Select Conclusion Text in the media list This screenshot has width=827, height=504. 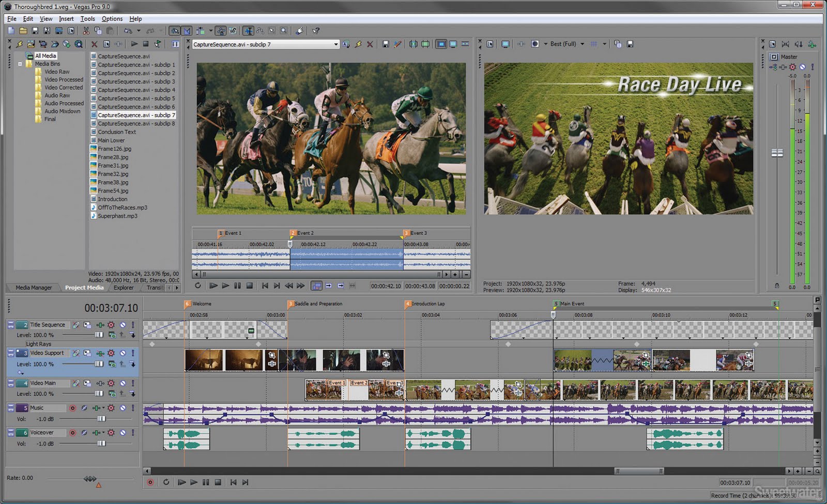click(x=117, y=132)
